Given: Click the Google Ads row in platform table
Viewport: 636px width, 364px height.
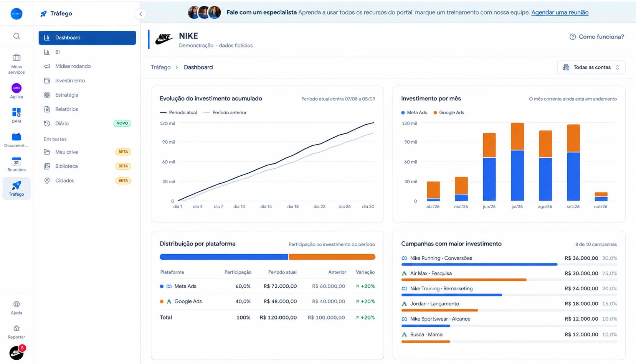Looking at the screenshot, I should pos(267,301).
